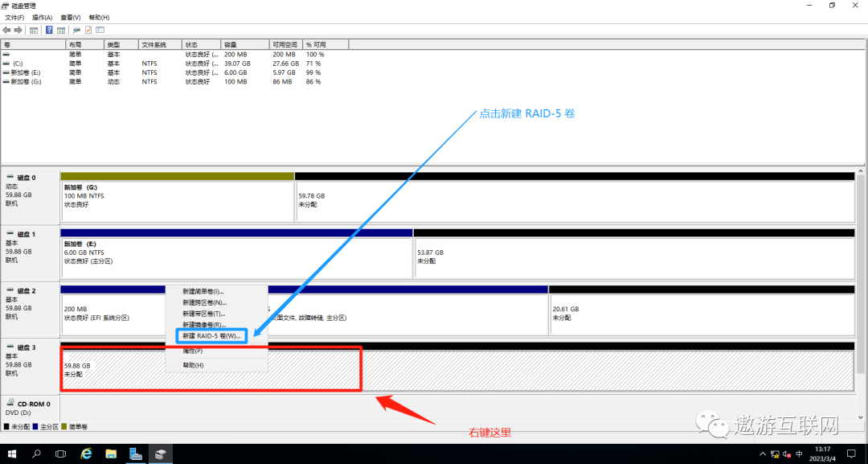Screen dimensions: 868x464
Task: Sort by the 可用空间 column header
Action: 285,44
